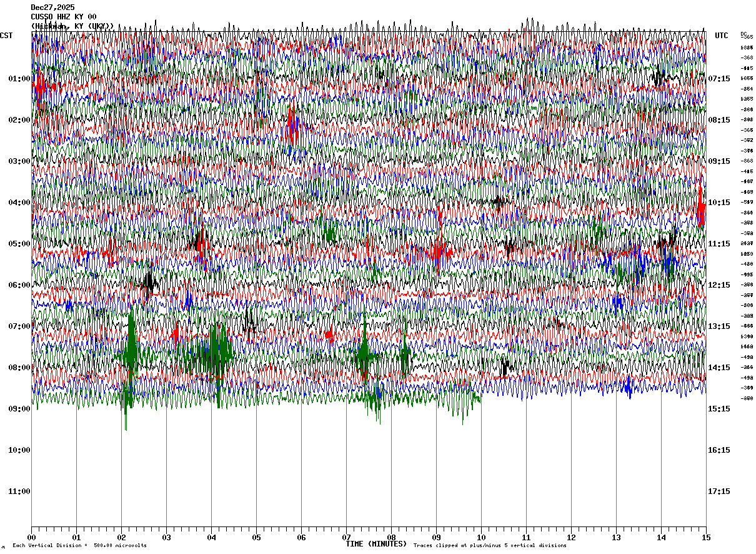Click the CST timezone label
The height and width of the screenshot is (554, 756).
pos(6,36)
